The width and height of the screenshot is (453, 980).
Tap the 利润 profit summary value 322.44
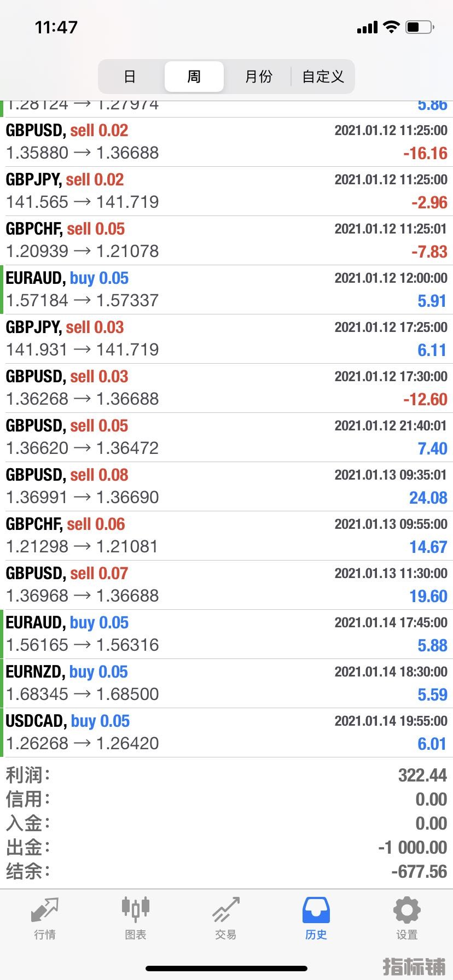(x=422, y=775)
